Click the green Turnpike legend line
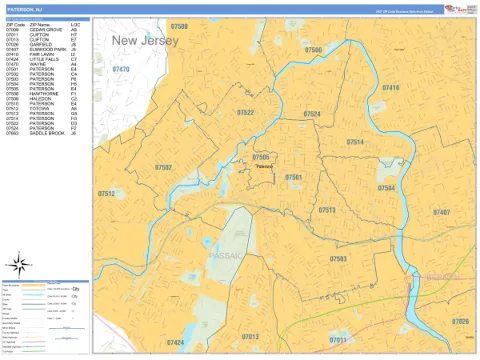This screenshot has height=360, width=480. (33, 351)
